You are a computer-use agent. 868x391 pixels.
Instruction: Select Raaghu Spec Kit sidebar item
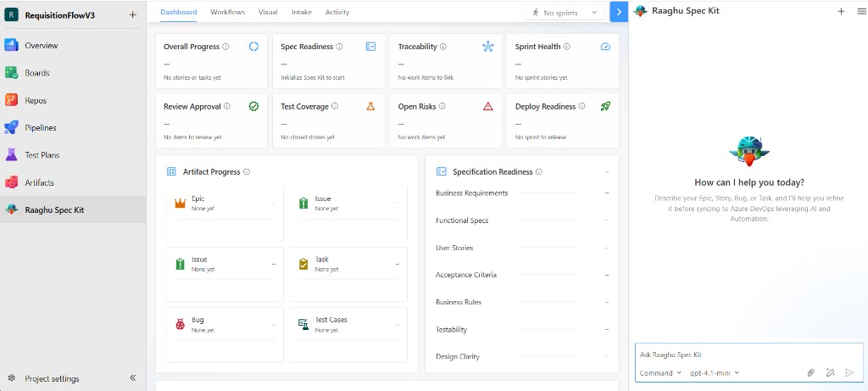pos(73,209)
